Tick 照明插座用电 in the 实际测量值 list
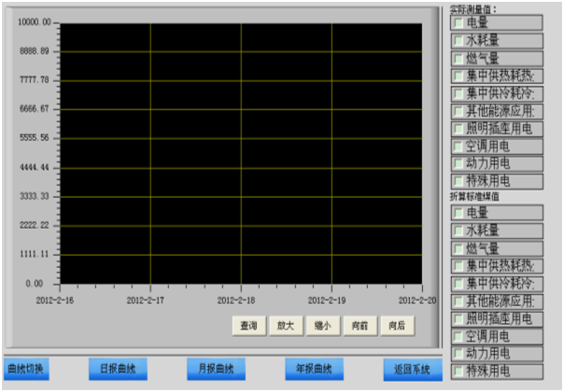 (x=458, y=129)
